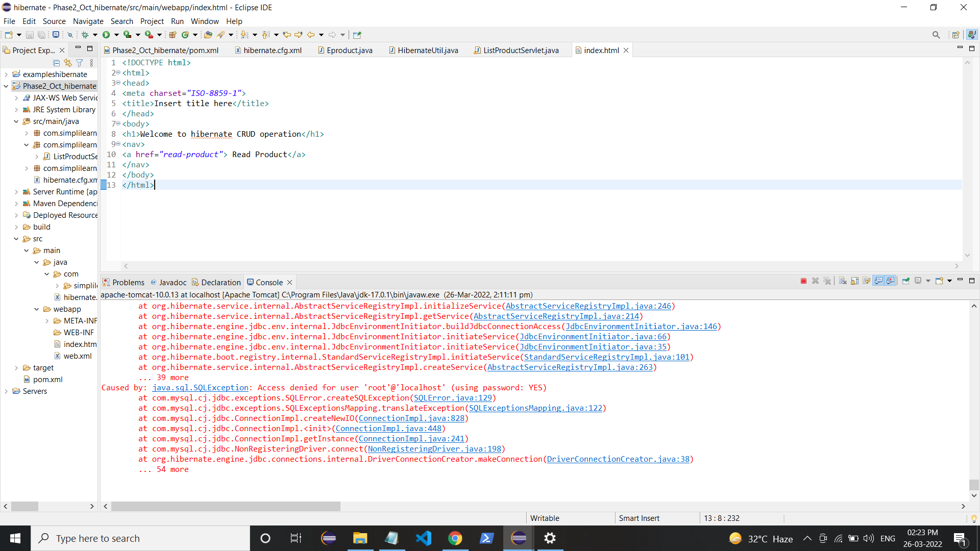Screen dimensions: 980x551
Task: Terminate server with red stop icon
Action: [x=803, y=281]
